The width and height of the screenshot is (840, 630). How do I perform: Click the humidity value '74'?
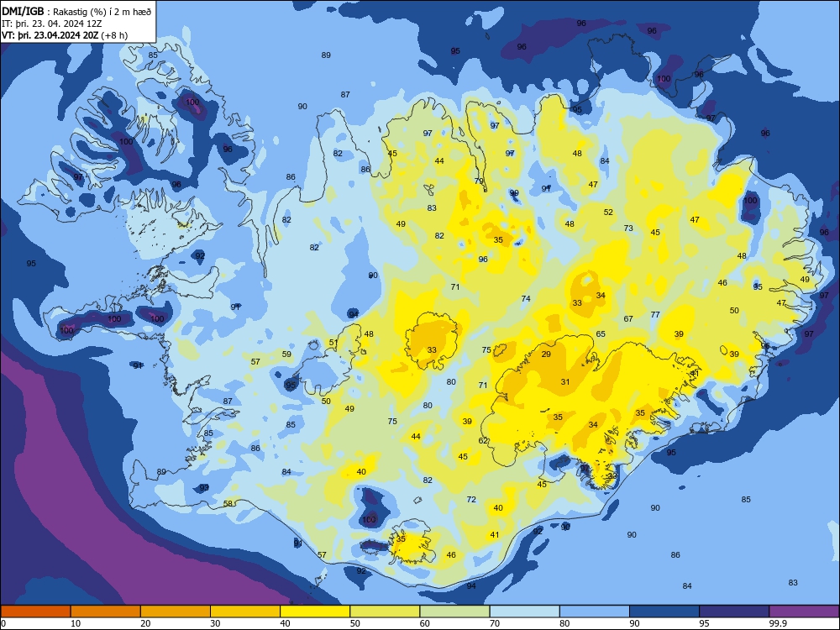click(526, 299)
